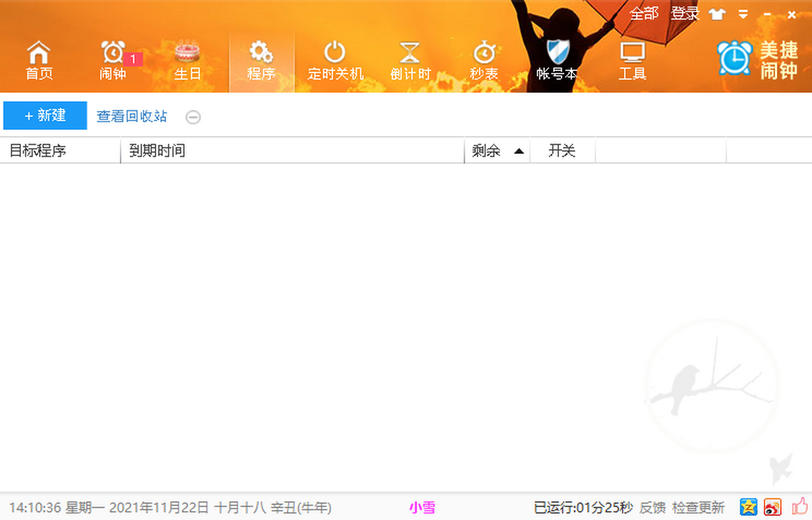Click the 全部 menu item
This screenshot has height=520, width=812.
tap(644, 14)
